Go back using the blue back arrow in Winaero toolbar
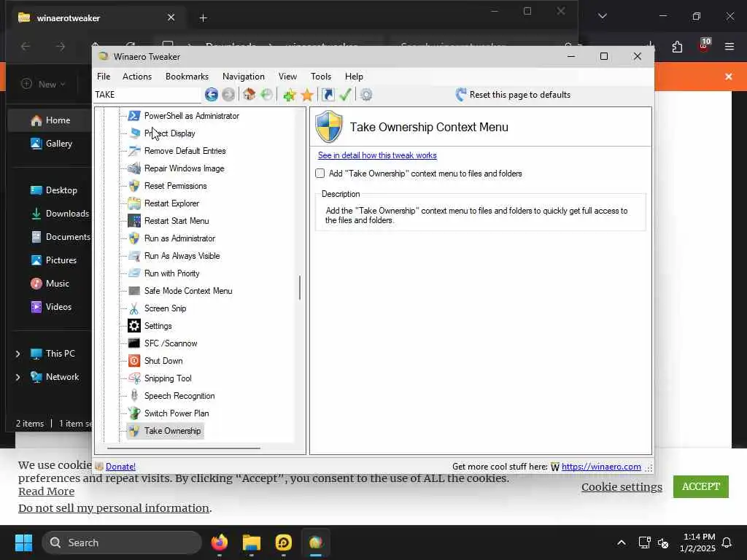Image resolution: width=747 pixels, height=560 pixels. (211, 95)
